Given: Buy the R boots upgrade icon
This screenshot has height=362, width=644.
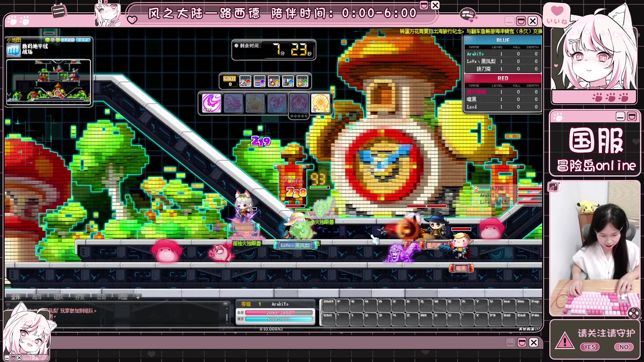Looking at the screenshot, I should [x=288, y=81].
